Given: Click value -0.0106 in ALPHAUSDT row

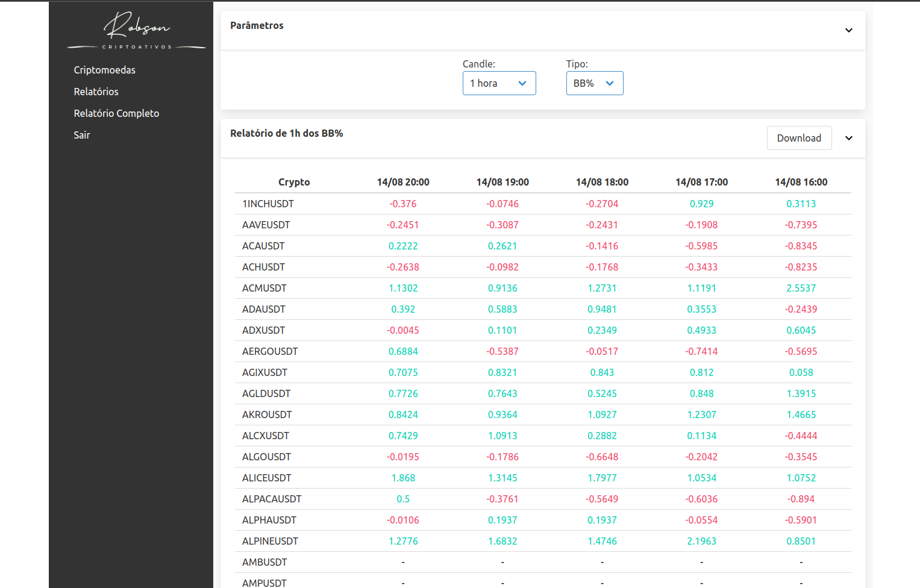Looking at the screenshot, I should pyautogui.click(x=403, y=520).
